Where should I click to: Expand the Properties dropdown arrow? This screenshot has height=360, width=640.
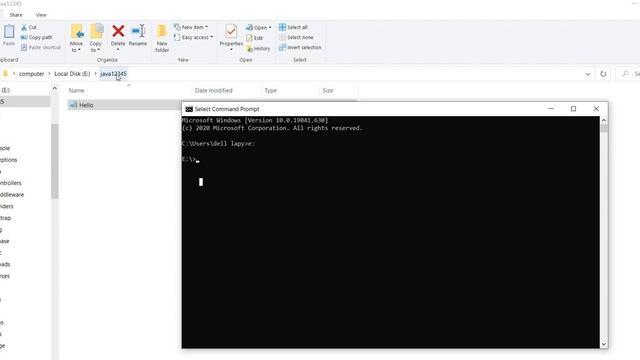click(x=231, y=50)
